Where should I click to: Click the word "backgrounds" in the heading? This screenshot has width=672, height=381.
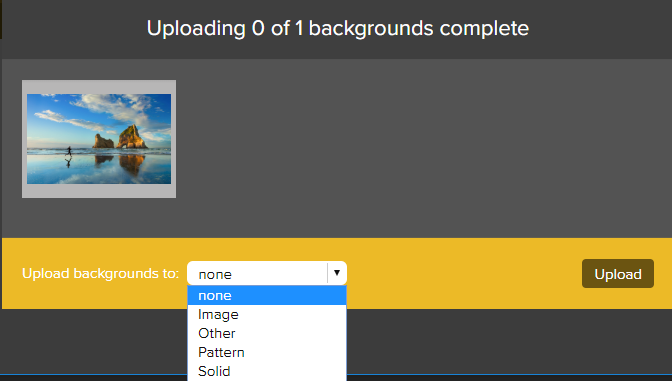371,28
